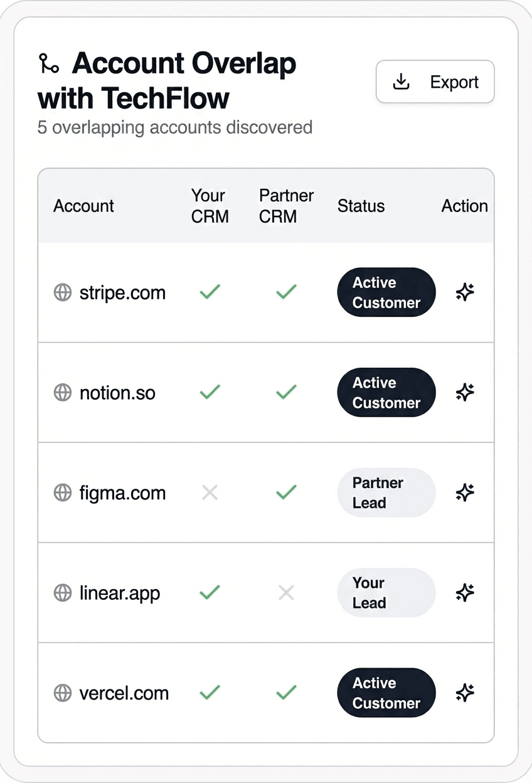Screen dimensions: 532x783
Task: Click the Partner Lead status badge for figma.com
Action: (386, 493)
